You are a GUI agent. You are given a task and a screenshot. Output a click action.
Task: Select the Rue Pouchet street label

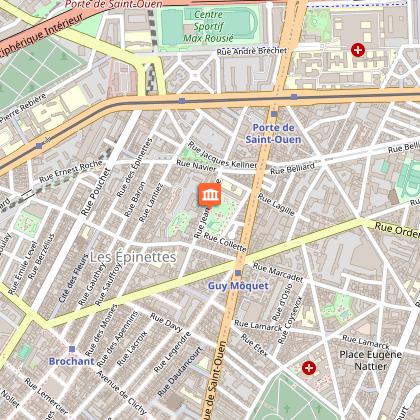coord(96,192)
